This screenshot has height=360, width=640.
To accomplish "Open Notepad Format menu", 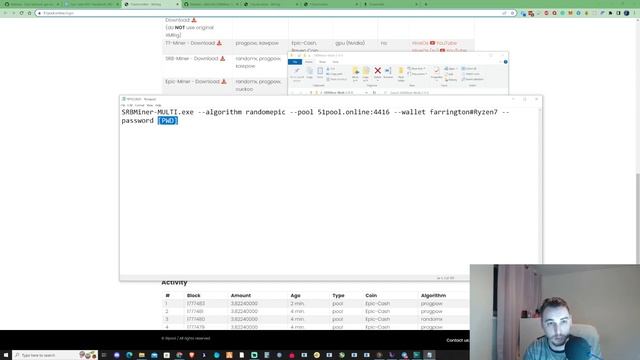I will [x=139, y=105].
